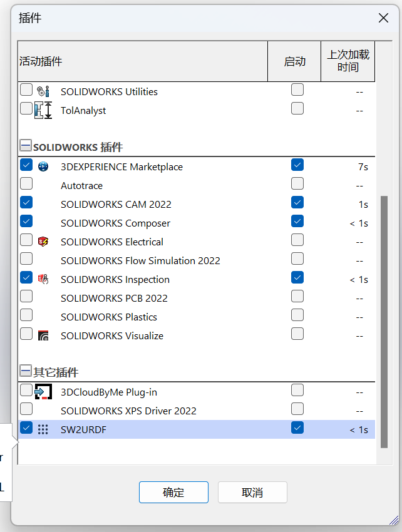Toggle startup checkbox for SOLIDWORKS Electrical
Viewport: 402px width, 532px height.
(297, 240)
